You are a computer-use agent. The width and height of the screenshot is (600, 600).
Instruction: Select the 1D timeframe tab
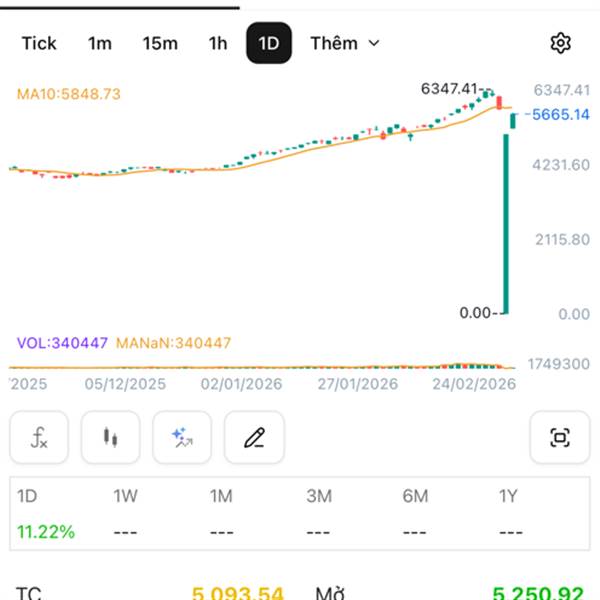click(x=269, y=43)
